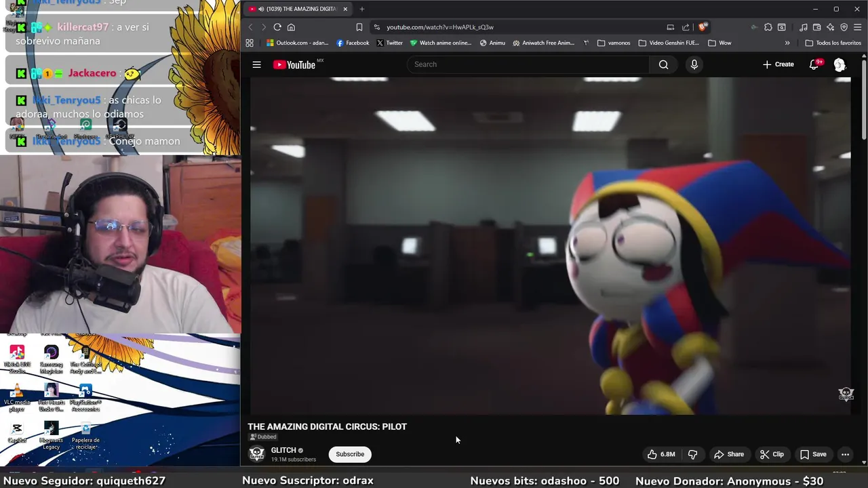Image resolution: width=868 pixels, height=488 pixels.
Task: Open the YouTube account avatar menu
Action: coord(840,64)
